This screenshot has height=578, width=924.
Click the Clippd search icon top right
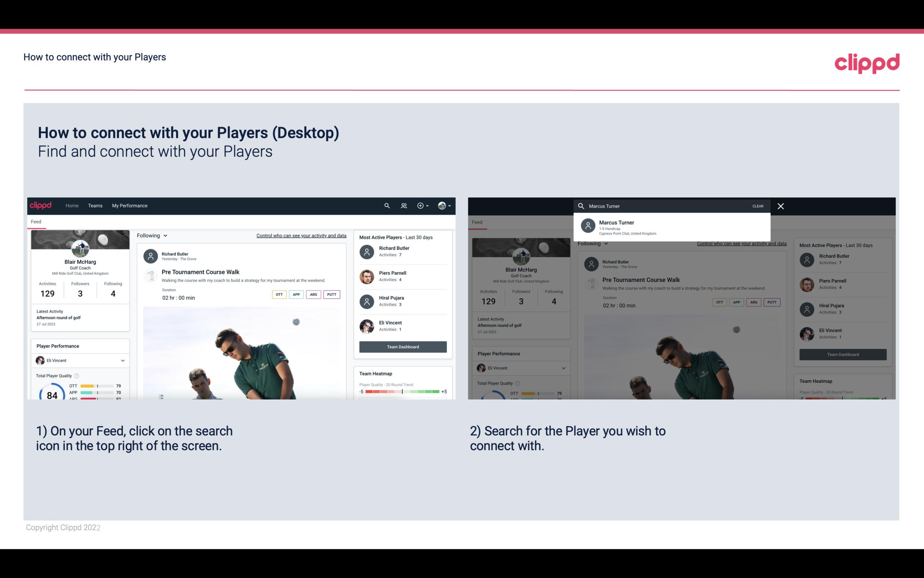[385, 206]
